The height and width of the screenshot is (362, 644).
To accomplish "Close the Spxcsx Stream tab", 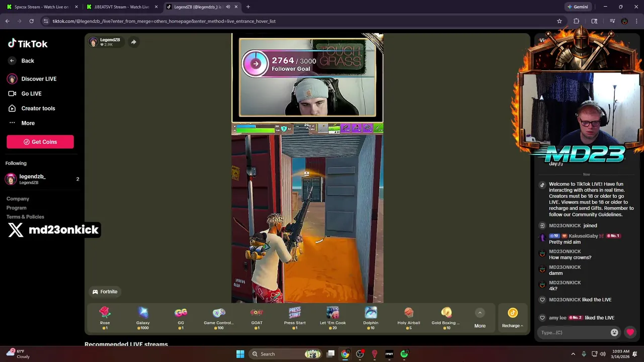I will [x=76, y=7].
